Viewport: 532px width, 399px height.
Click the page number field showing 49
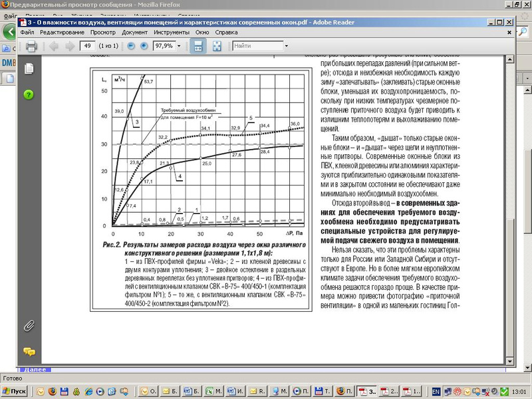[87, 46]
